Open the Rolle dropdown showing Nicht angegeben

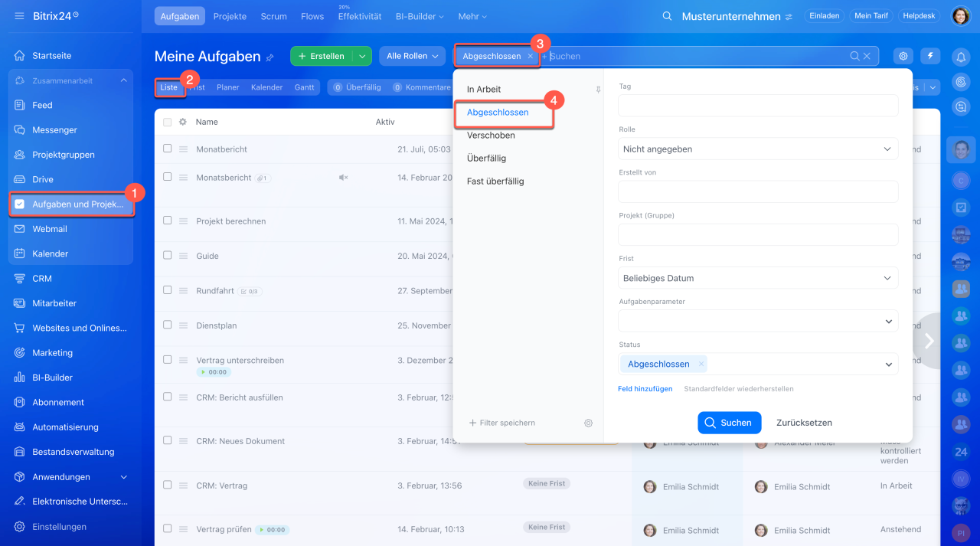pyautogui.click(x=758, y=149)
